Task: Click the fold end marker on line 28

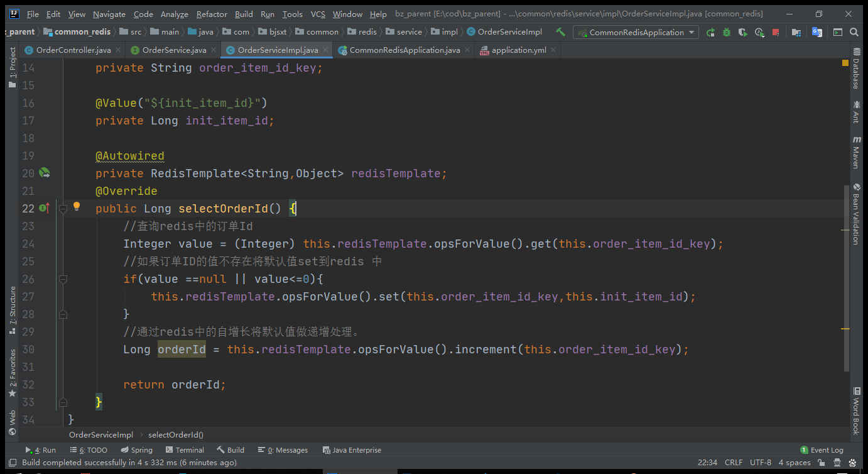Action: pos(63,314)
